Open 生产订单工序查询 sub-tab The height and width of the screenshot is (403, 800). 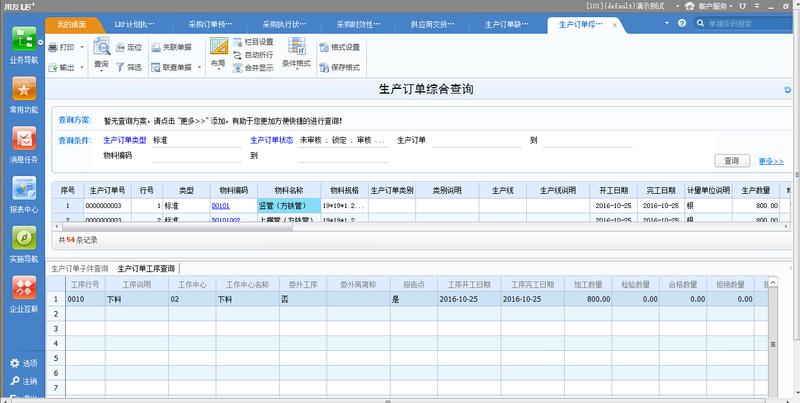pos(146,268)
